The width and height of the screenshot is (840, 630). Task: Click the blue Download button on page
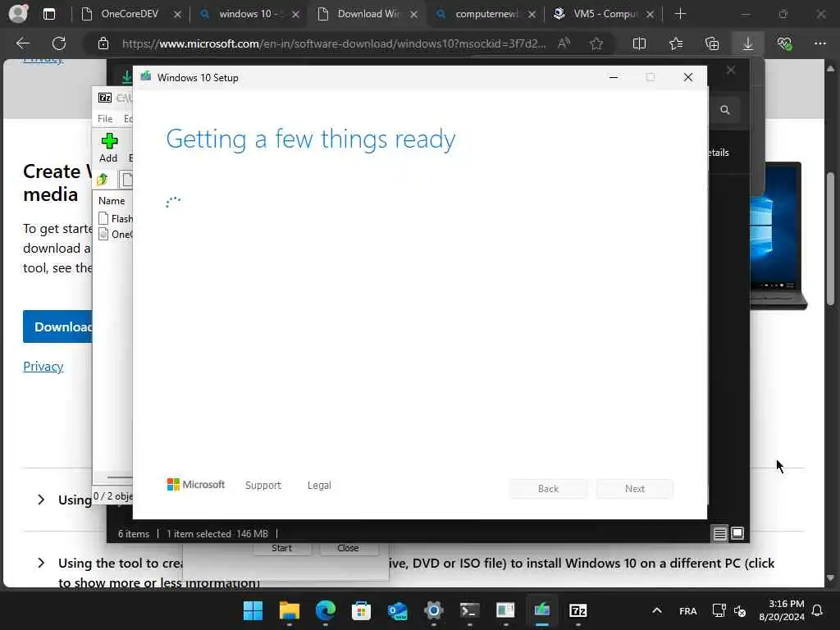(58, 326)
